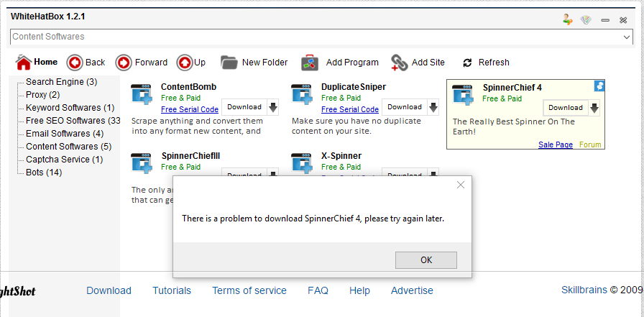Click the Home toolbar icon
The height and width of the screenshot is (317, 644).
pyautogui.click(x=23, y=63)
